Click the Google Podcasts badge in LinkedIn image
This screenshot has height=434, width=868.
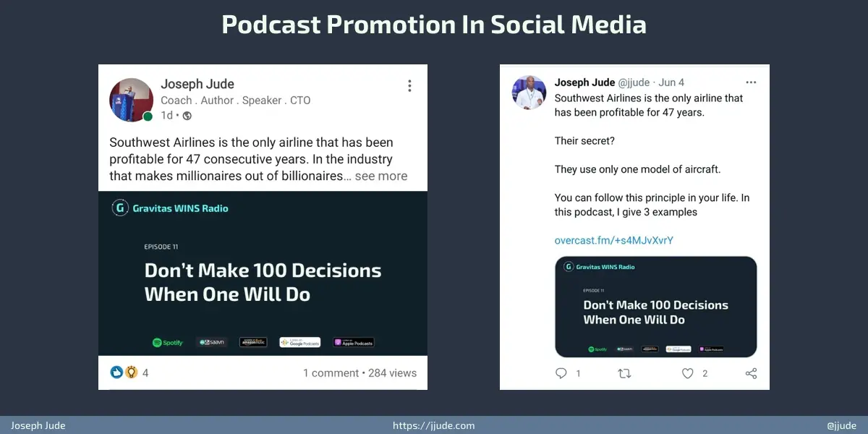[x=299, y=342]
